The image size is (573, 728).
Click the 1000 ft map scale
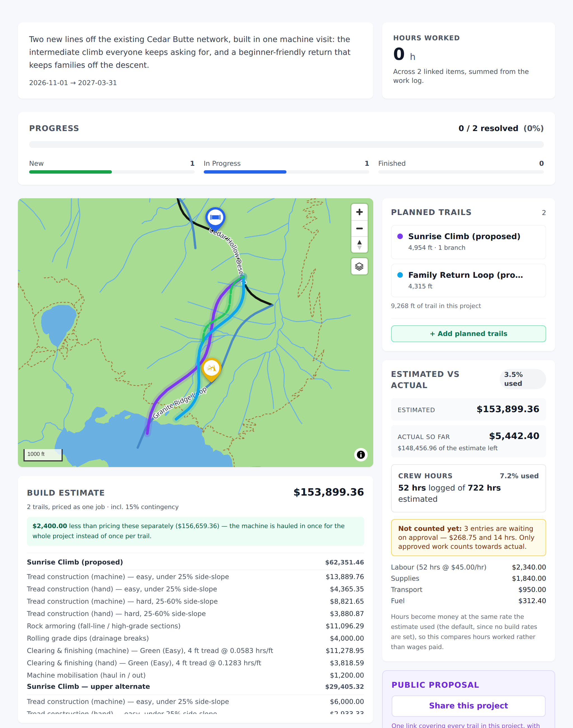pyautogui.click(x=43, y=455)
